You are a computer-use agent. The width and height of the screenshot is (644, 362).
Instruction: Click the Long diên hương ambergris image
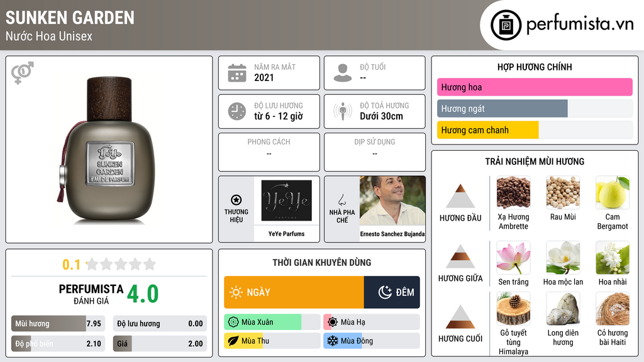pyautogui.click(x=563, y=309)
